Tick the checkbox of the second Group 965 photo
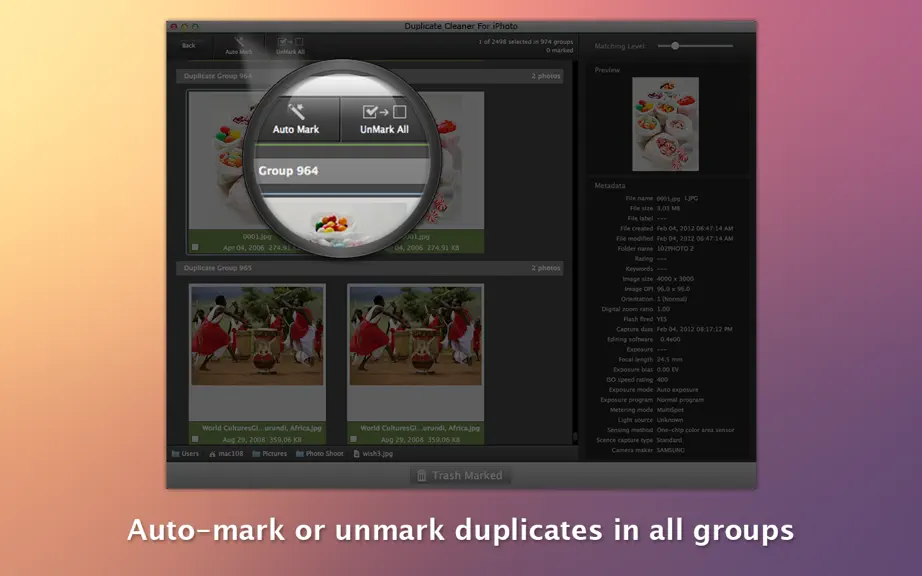The height and width of the screenshot is (576, 922). (x=353, y=439)
